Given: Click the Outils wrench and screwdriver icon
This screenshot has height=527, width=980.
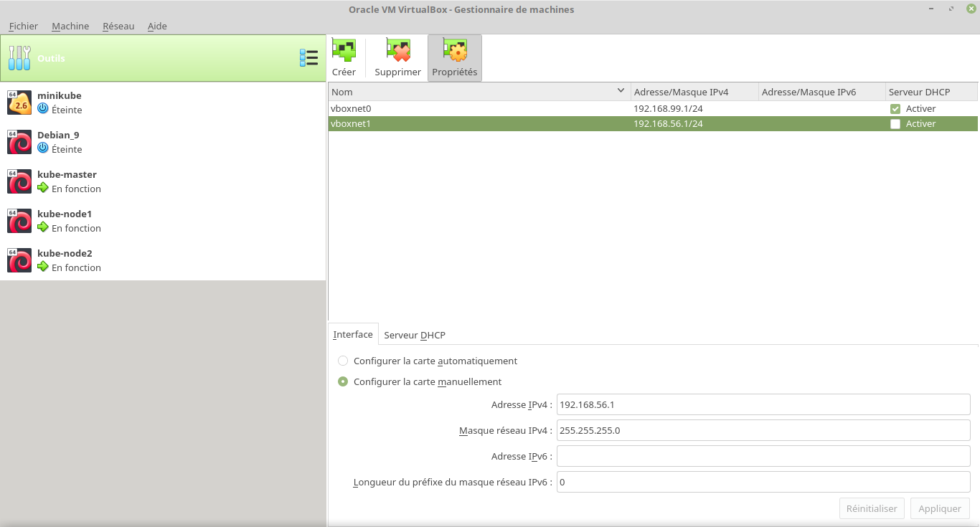Looking at the screenshot, I should tap(19, 58).
